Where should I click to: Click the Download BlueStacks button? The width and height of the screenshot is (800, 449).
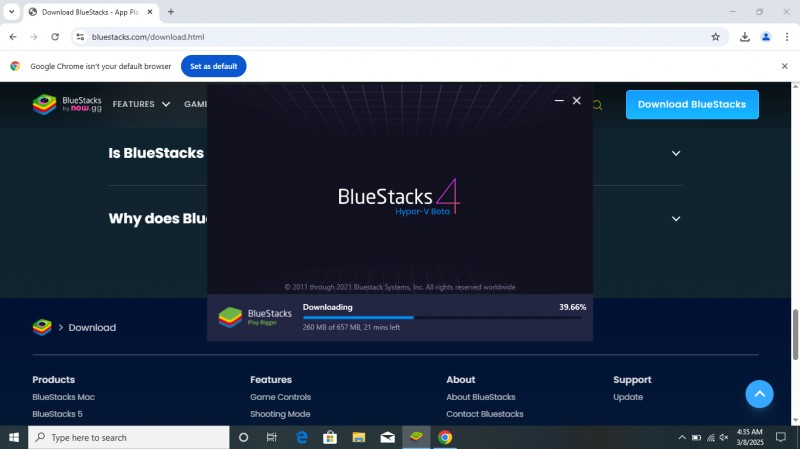click(x=692, y=104)
